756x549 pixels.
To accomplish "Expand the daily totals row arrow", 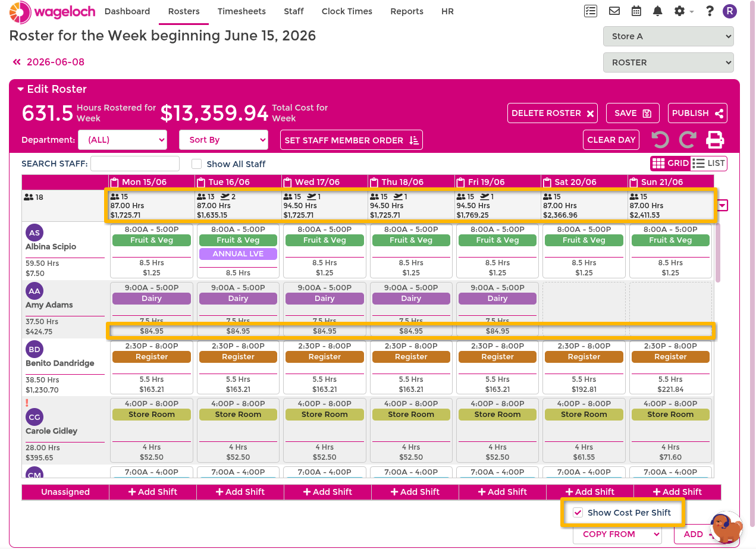I will 723,205.
